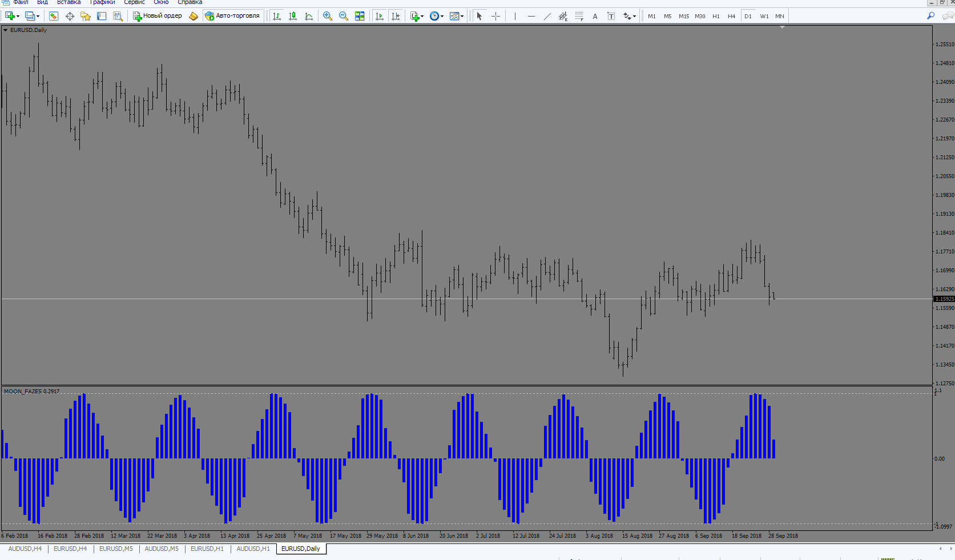Open the Strategy Tester magnifier icon
This screenshot has height=560, width=955.
click(118, 16)
